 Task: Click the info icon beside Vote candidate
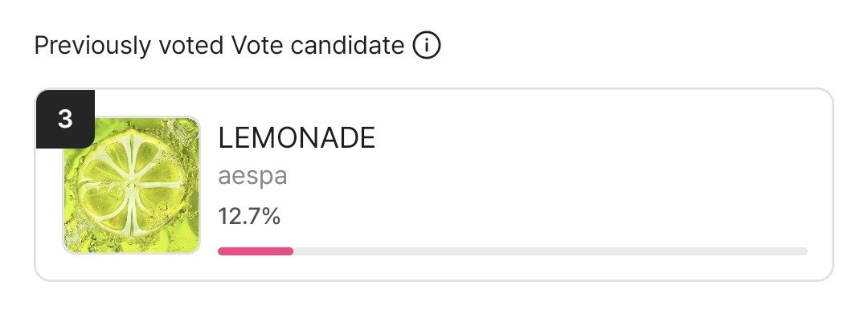(426, 45)
